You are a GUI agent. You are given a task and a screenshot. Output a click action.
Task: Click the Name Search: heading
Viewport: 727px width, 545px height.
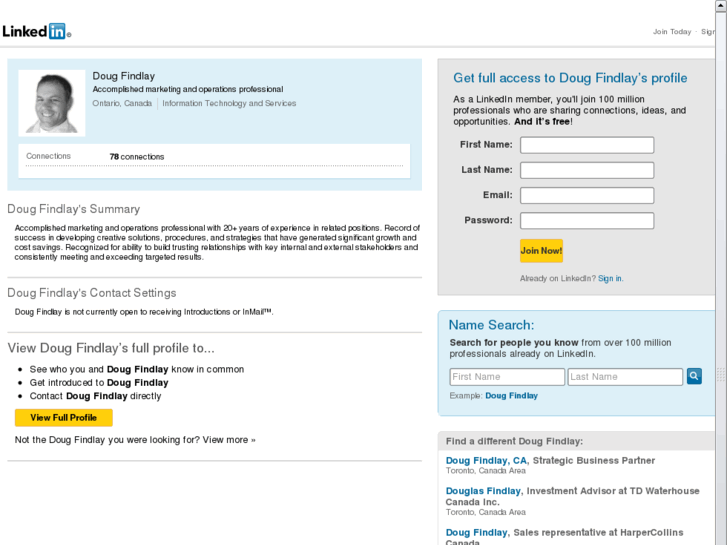(x=491, y=325)
